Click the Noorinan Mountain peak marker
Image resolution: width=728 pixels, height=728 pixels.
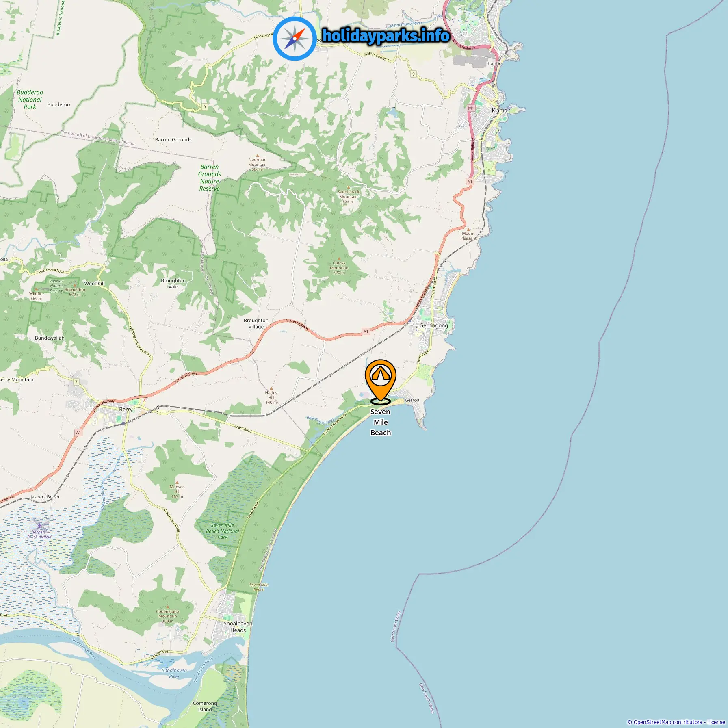[258, 156]
